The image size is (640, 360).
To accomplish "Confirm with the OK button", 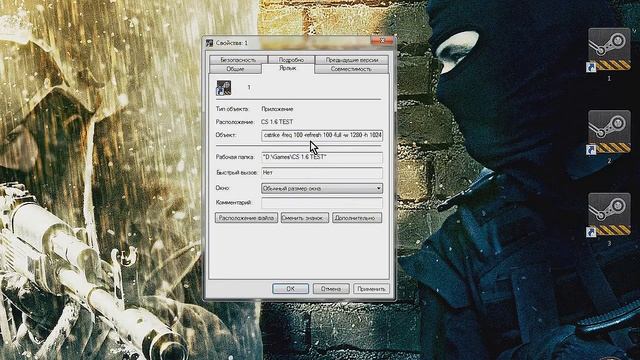I will point(290,289).
